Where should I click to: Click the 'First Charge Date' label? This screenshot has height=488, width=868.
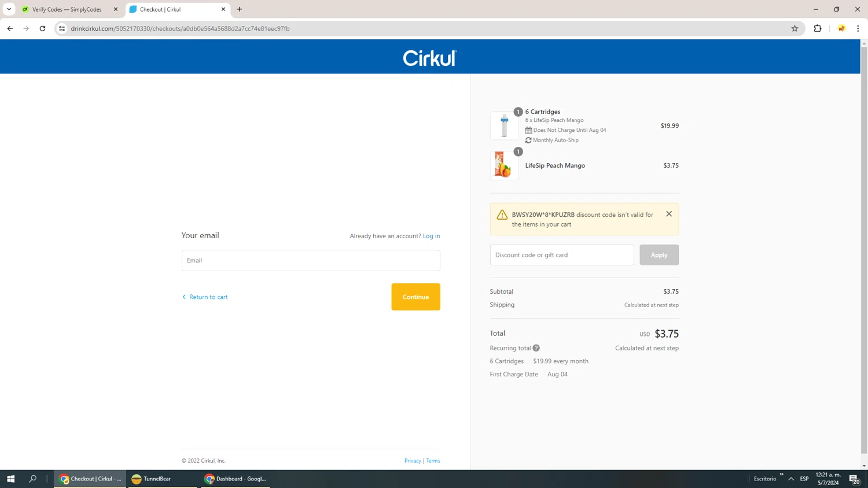tap(514, 375)
